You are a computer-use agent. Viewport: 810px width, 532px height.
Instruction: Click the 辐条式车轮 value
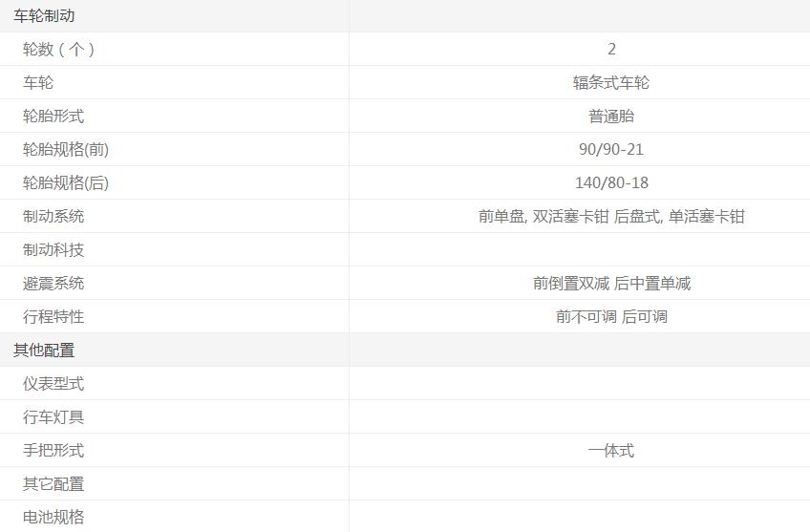coord(611,83)
